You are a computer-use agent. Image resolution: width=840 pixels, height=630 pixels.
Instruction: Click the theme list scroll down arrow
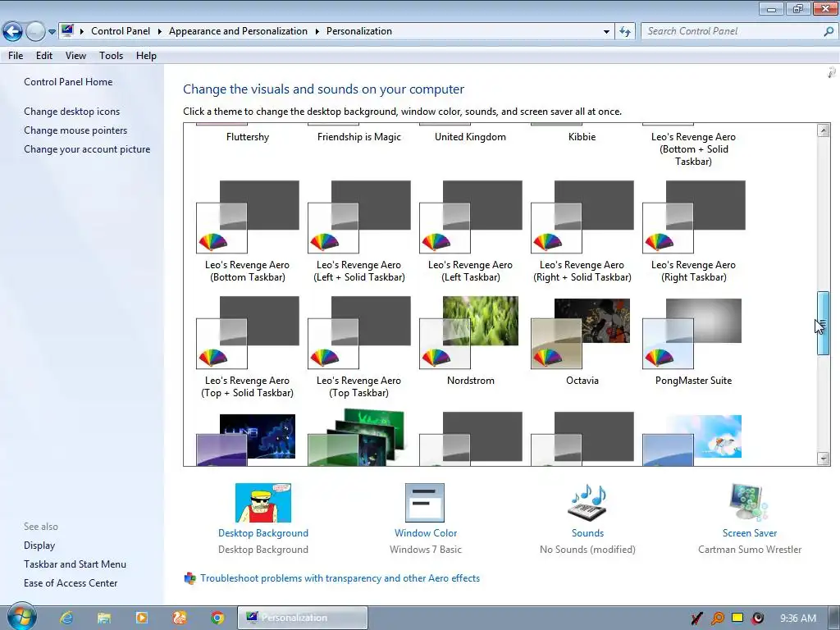(824, 458)
